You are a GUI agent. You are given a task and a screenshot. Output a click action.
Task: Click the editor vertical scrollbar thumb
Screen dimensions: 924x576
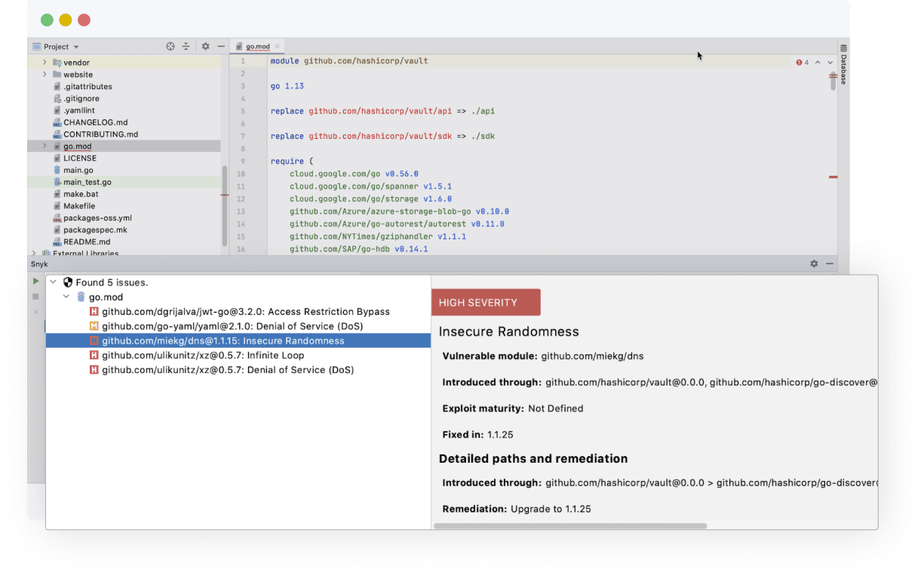point(833,81)
